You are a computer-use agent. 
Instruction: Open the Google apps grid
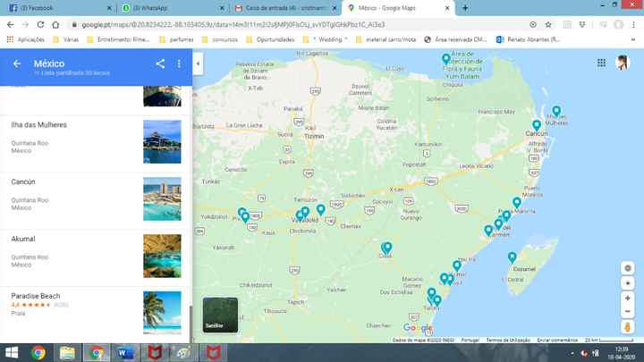tap(601, 63)
